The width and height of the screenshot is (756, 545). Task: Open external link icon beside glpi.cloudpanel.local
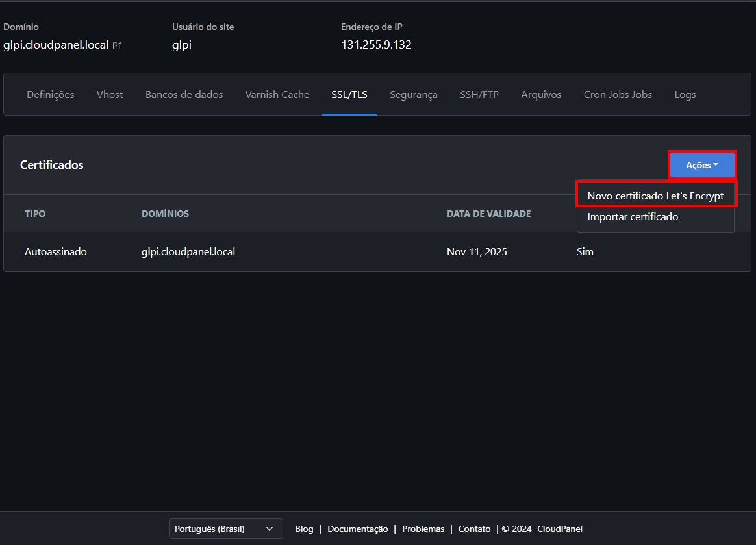pyautogui.click(x=117, y=45)
